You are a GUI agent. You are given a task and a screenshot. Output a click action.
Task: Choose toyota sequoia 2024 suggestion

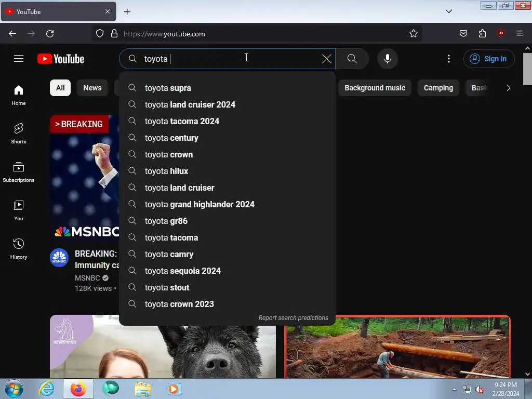pyautogui.click(x=228, y=271)
